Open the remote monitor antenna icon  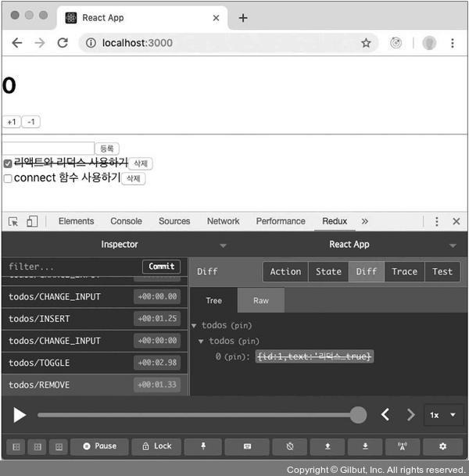pos(403,446)
